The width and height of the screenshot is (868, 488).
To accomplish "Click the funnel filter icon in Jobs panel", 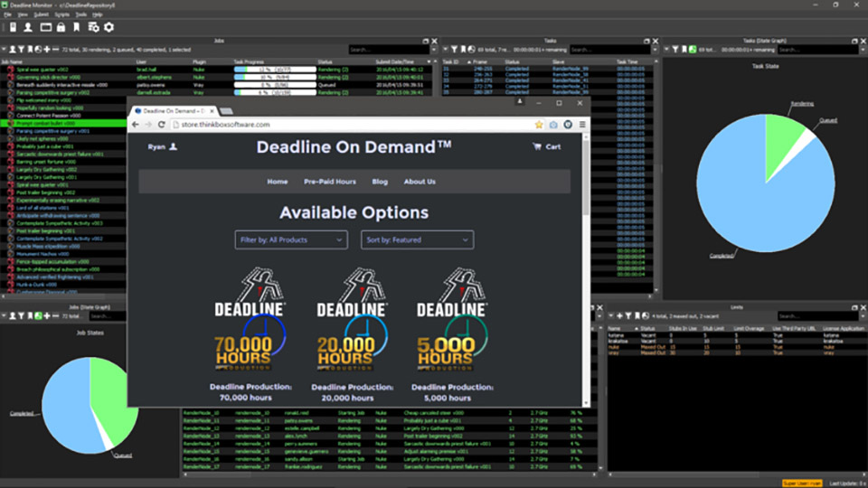I will (21, 50).
